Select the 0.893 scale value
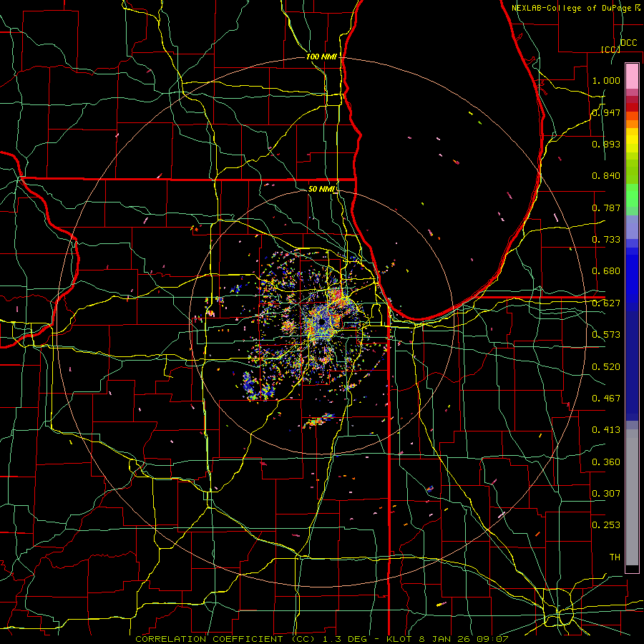Screen dimensions: 644x644 tap(606, 144)
